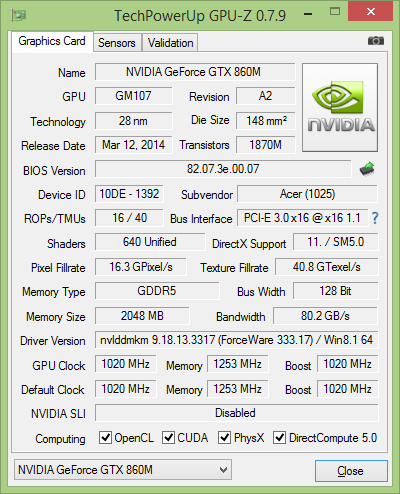Click the NVIDIA logo image
The width and height of the screenshot is (400, 494).
click(340, 107)
